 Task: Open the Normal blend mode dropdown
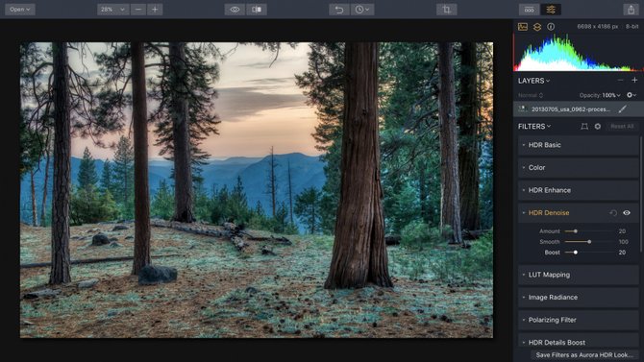(531, 95)
